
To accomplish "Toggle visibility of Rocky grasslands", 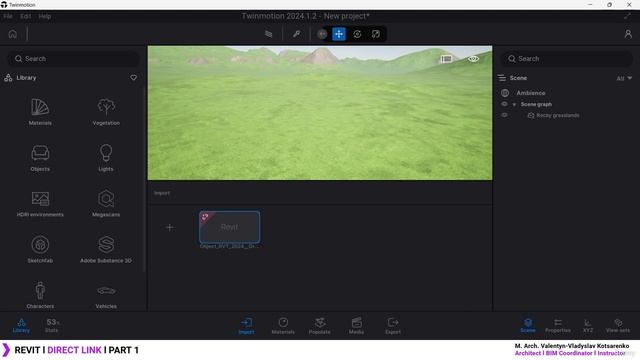I will 504,115.
